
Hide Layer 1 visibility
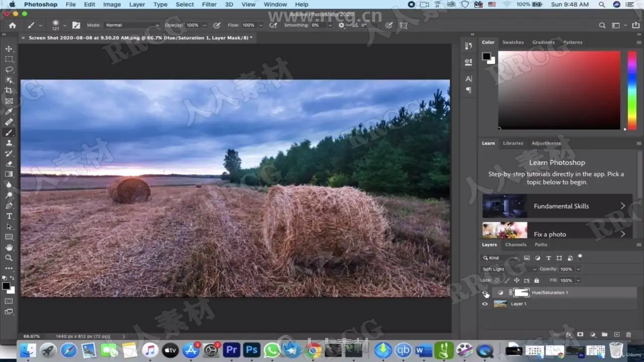(x=485, y=304)
